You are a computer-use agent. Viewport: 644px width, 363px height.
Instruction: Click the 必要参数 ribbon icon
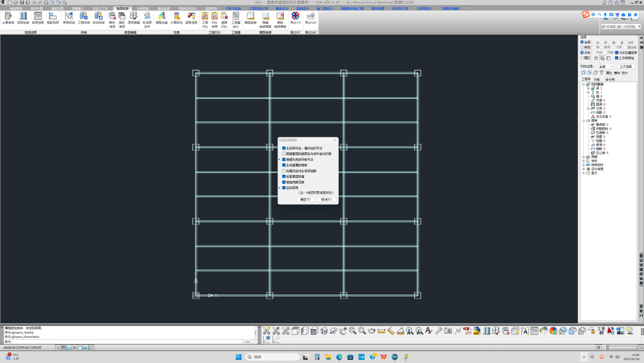8,18
